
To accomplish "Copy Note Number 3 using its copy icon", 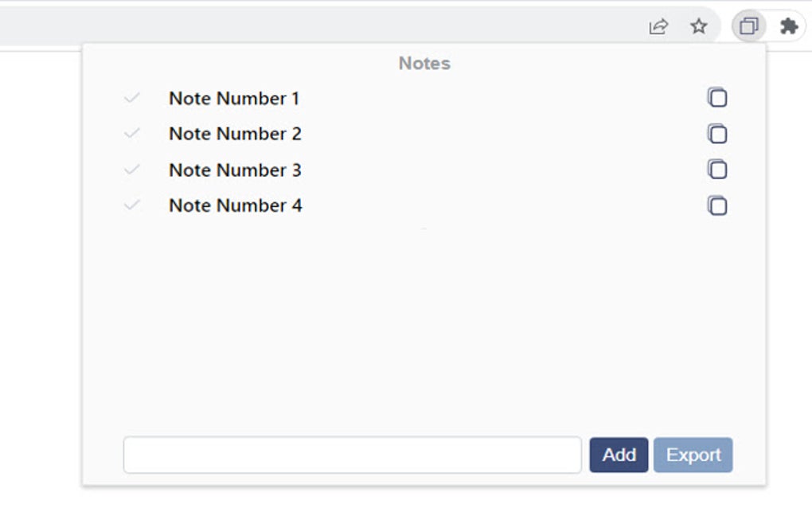I will pos(717,170).
